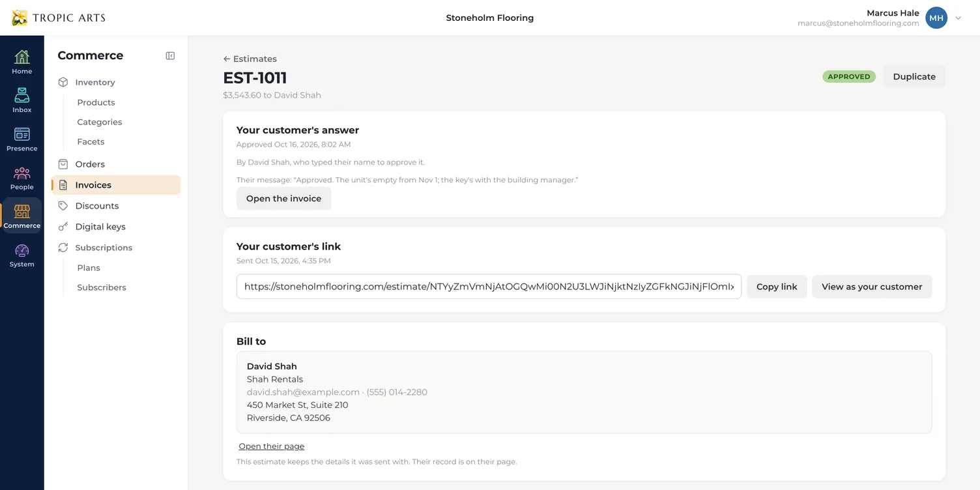
Task: Click the Inventory box icon
Action: pyautogui.click(x=63, y=82)
